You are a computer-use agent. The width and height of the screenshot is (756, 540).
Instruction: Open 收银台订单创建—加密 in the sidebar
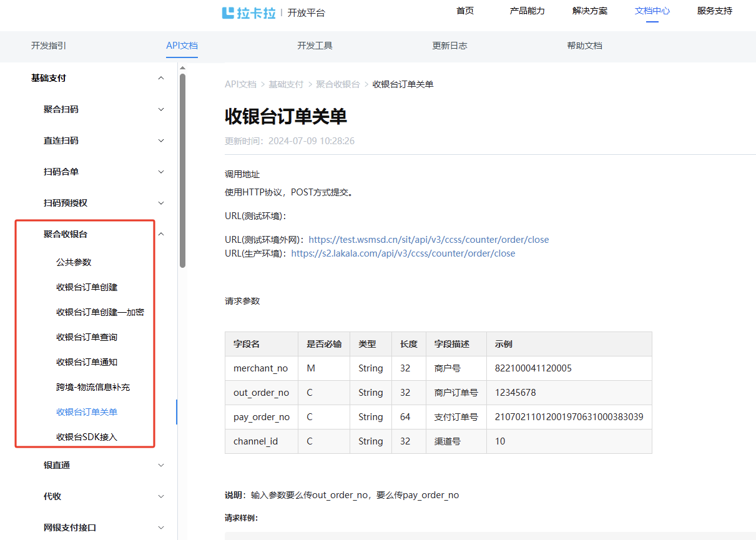[100, 312]
